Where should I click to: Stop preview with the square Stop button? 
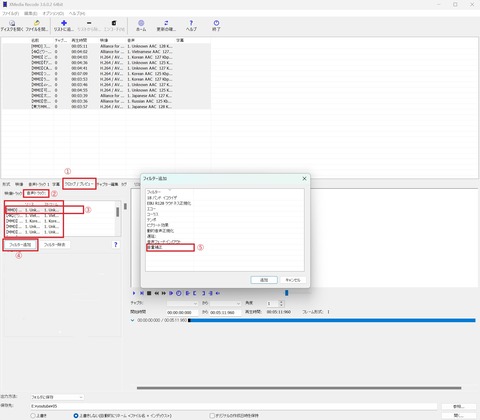[149, 293]
